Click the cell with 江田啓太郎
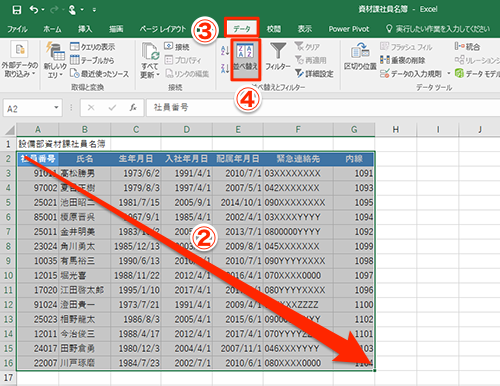The height and width of the screenshot is (386, 500). [85, 290]
